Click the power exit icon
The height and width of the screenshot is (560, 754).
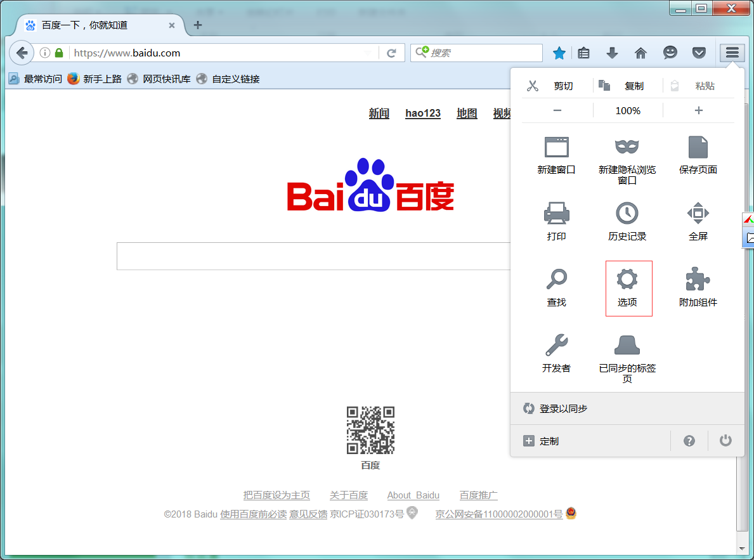click(x=725, y=440)
